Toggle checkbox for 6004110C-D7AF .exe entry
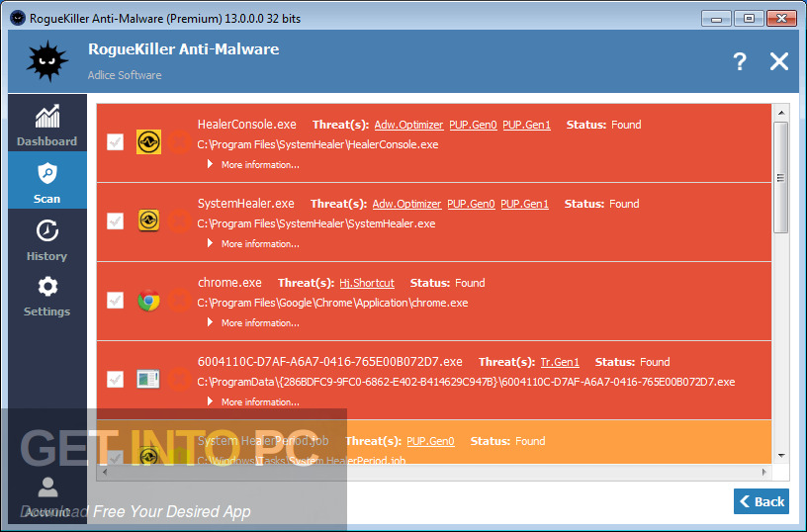 [x=116, y=379]
